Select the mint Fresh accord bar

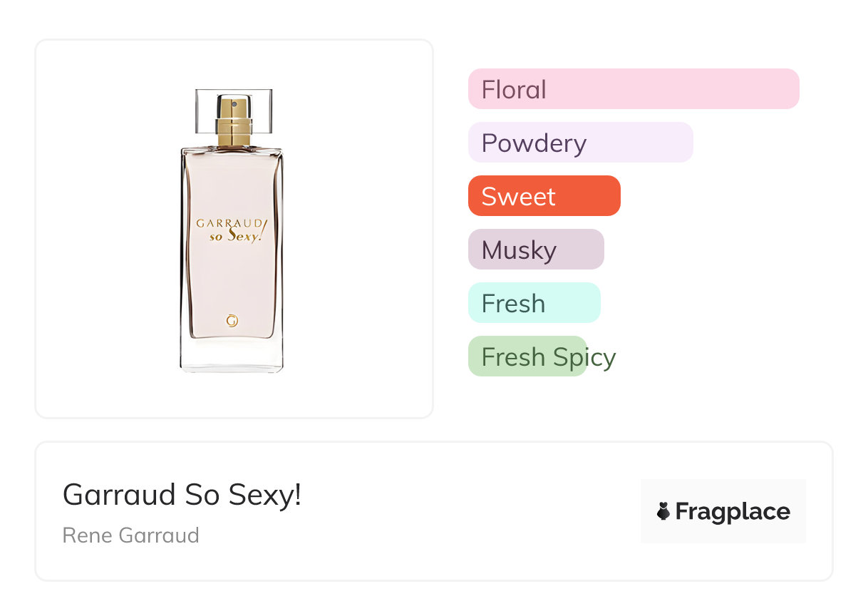(534, 303)
